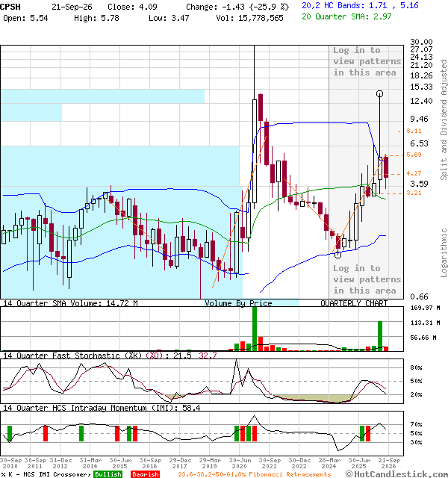This screenshot has width=448, height=478.
Task: Click the circle marker at the 2024 low
Action: point(337,255)
